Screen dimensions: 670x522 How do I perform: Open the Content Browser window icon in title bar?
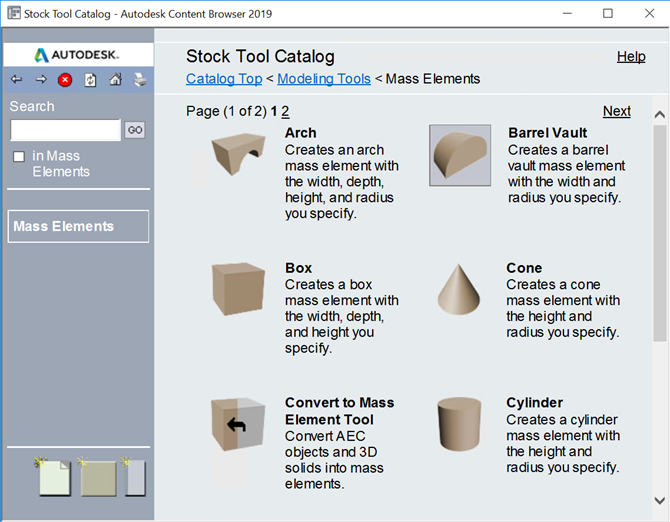point(14,13)
